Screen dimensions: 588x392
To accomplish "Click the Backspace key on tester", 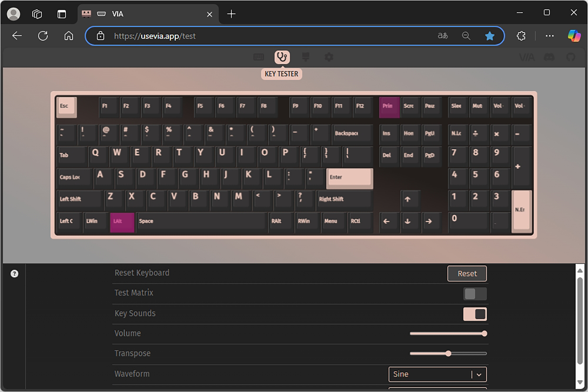I will [352, 134].
